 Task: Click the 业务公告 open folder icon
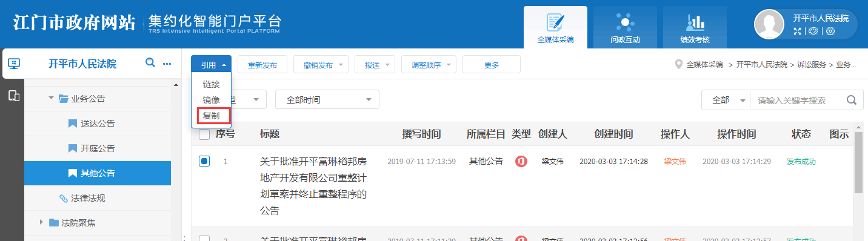63,98
